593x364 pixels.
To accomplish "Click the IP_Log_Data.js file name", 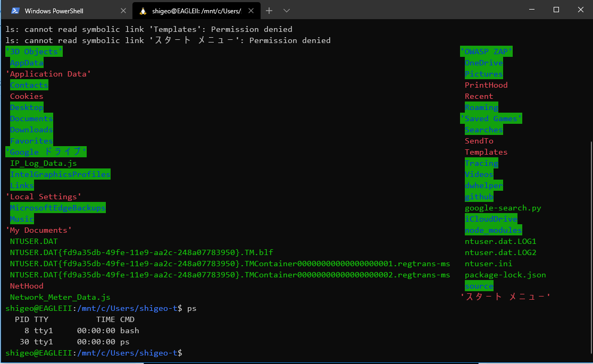I will click(44, 163).
